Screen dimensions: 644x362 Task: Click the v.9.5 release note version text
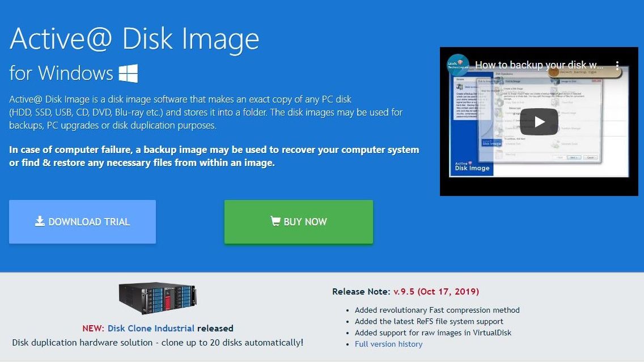point(436,291)
